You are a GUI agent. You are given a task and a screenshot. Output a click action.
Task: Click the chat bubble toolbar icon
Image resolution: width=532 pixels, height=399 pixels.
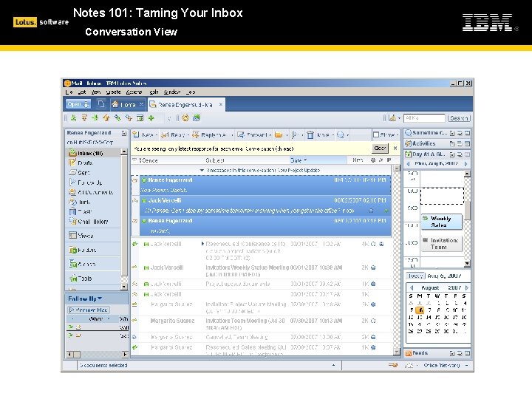[x=341, y=134]
